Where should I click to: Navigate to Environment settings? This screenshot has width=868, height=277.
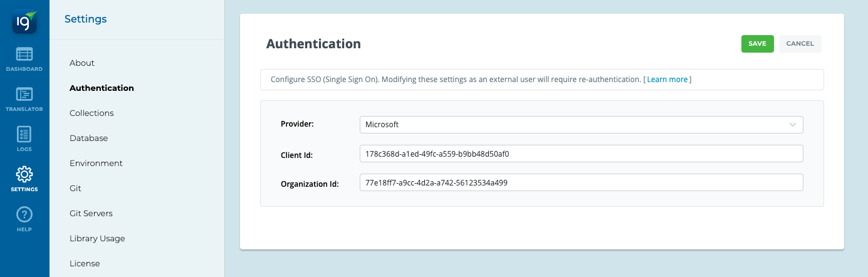click(96, 164)
